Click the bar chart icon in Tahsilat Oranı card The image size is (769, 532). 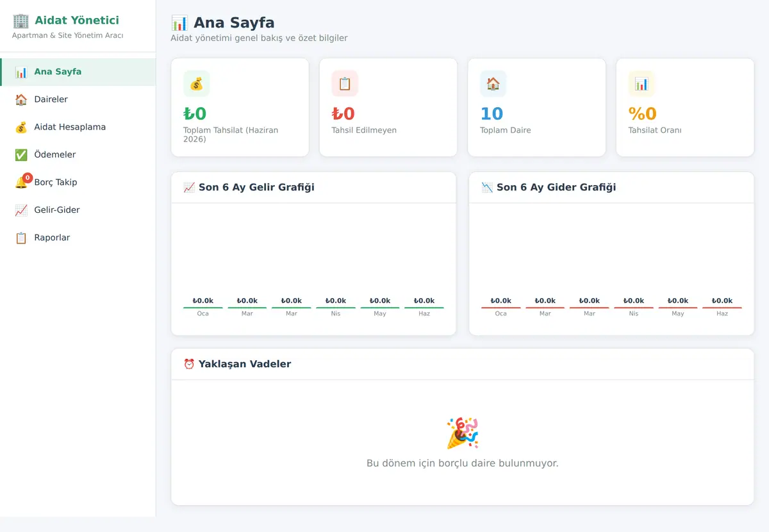tap(641, 83)
